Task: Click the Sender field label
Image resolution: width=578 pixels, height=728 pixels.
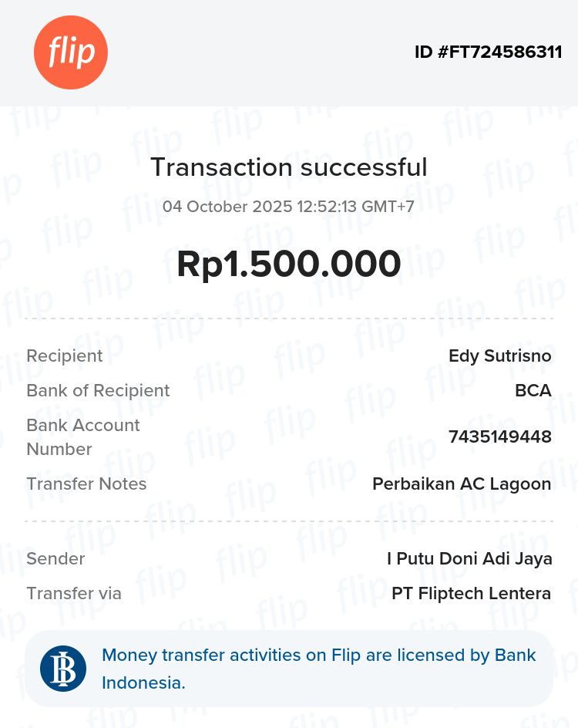Action: (55, 558)
